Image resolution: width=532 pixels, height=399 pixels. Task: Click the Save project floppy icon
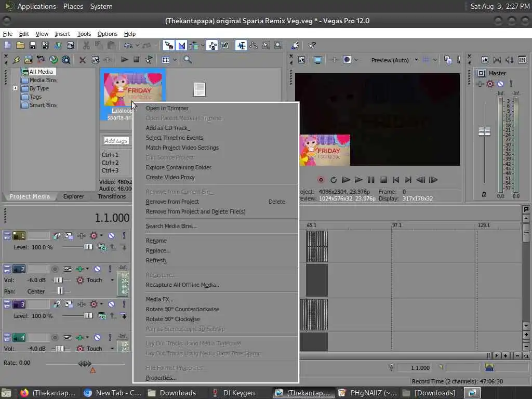(33, 45)
